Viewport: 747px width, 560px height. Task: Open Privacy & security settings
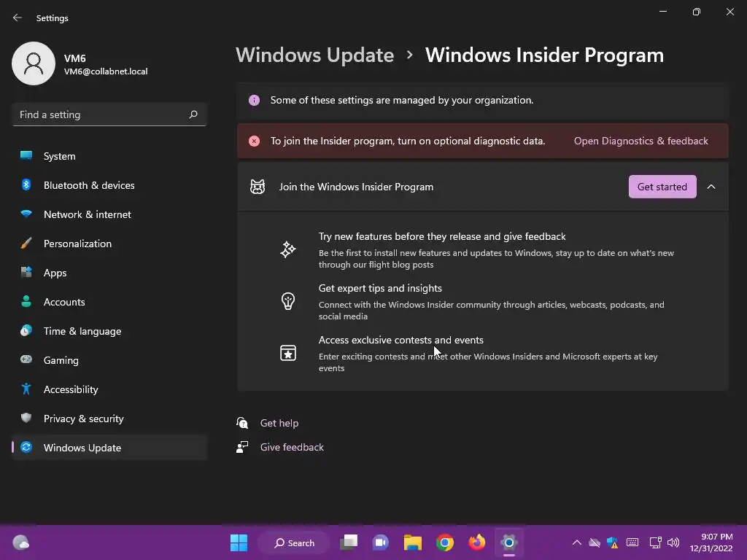click(109, 419)
